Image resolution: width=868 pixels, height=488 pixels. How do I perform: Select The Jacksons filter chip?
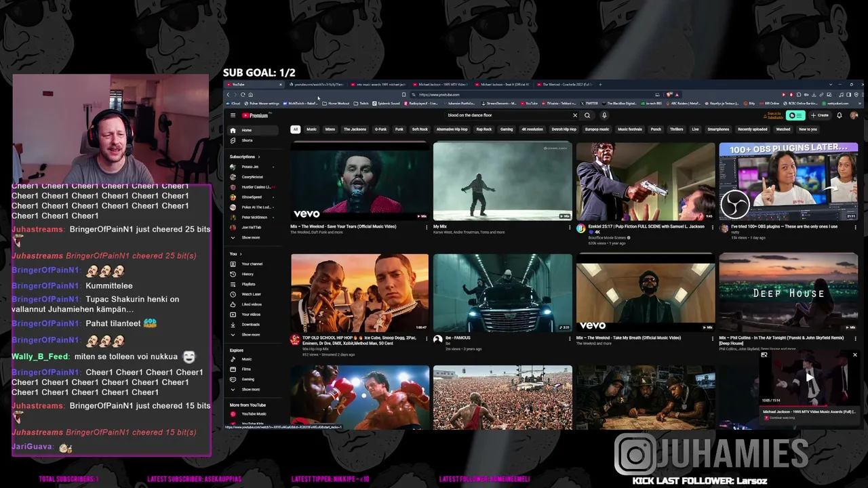point(355,129)
